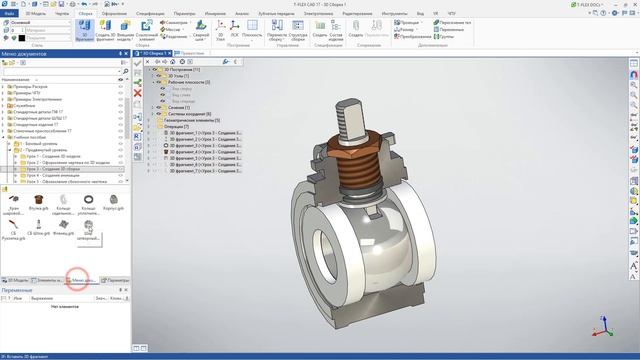Viewport: 640px width, 360px height.
Task: Expand the Служебные folder
Action: [x=3, y=105]
